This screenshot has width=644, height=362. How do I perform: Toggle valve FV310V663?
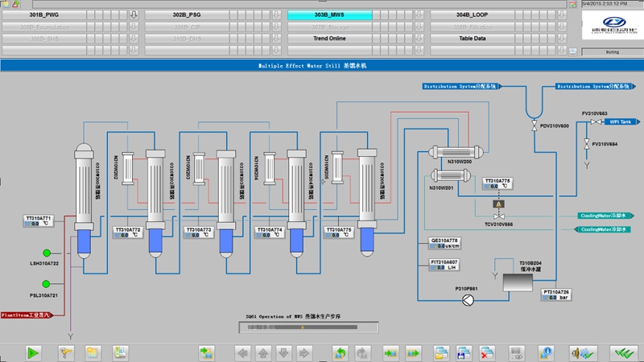click(595, 122)
